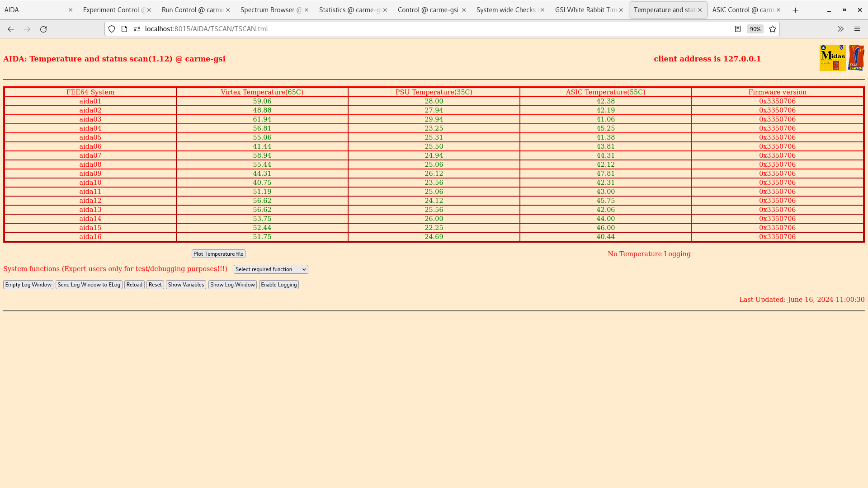Click Reset button in system functions
The width and height of the screenshot is (868, 488).
pyautogui.click(x=155, y=284)
